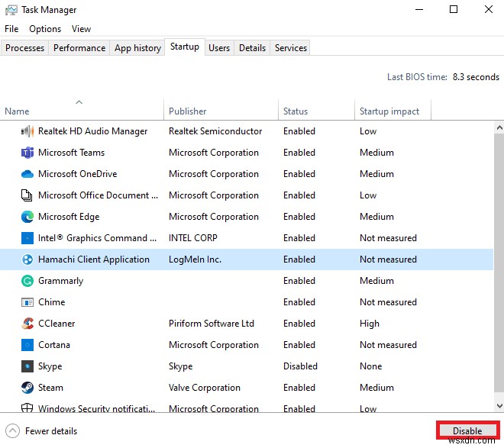504x448 pixels.
Task: Click the Microsoft OneDrive cloud icon
Action: [27, 174]
